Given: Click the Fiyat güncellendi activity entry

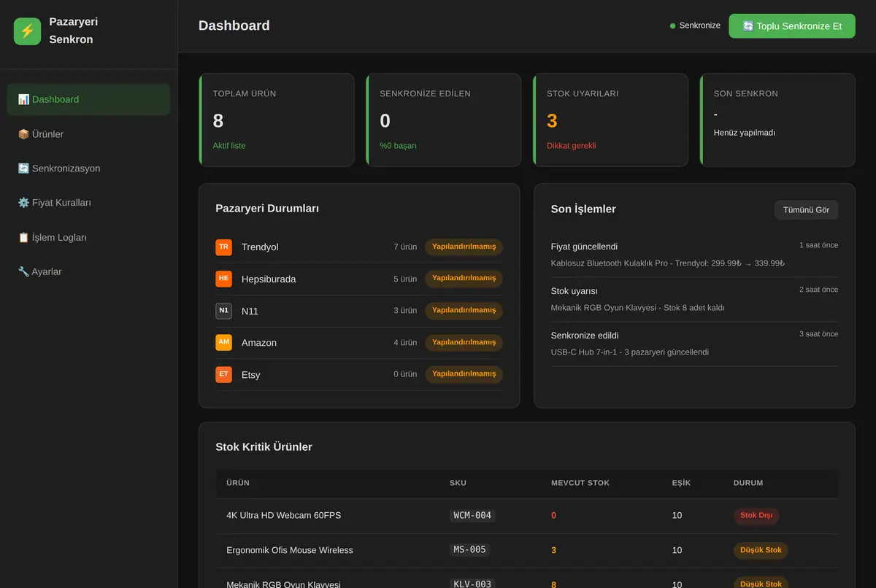Looking at the screenshot, I should (x=694, y=255).
